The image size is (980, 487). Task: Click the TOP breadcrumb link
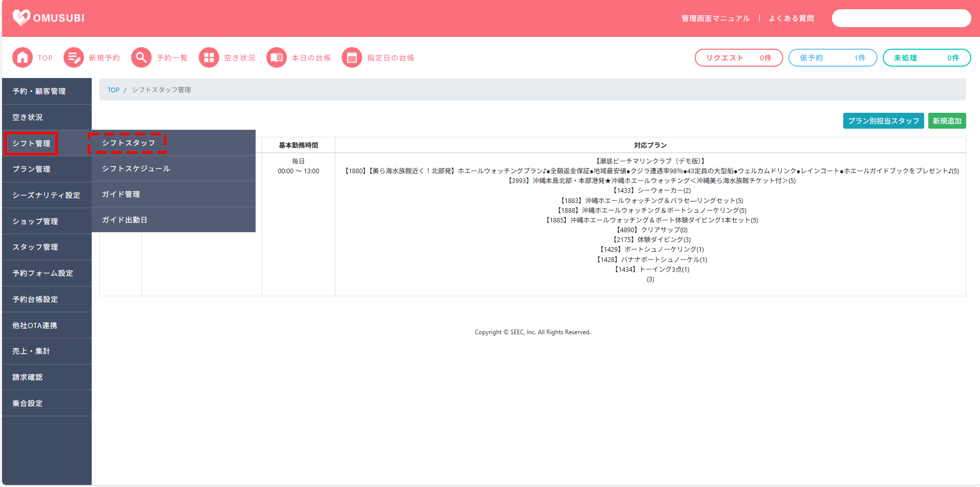[x=113, y=90]
